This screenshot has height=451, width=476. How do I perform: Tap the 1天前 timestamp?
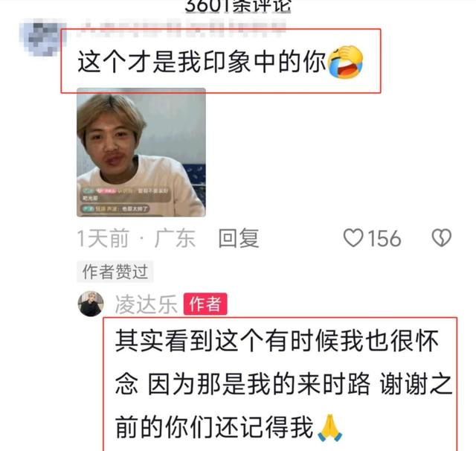(103, 238)
